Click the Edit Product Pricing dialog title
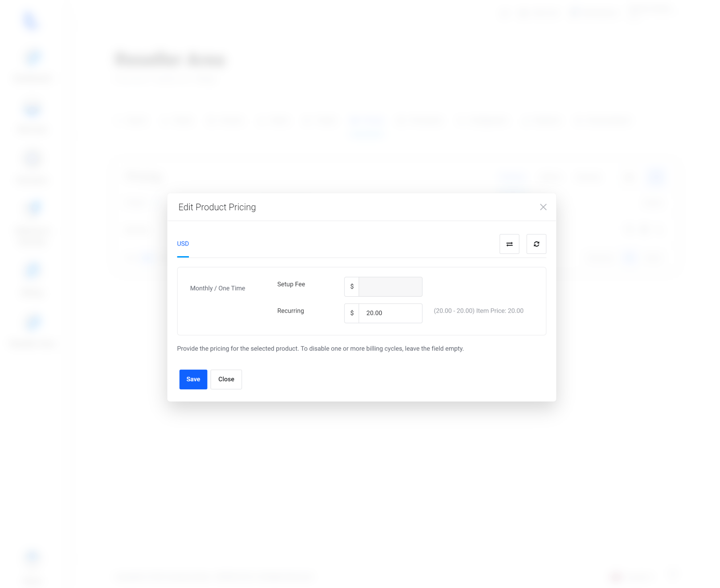720x588 pixels. pos(217,207)
